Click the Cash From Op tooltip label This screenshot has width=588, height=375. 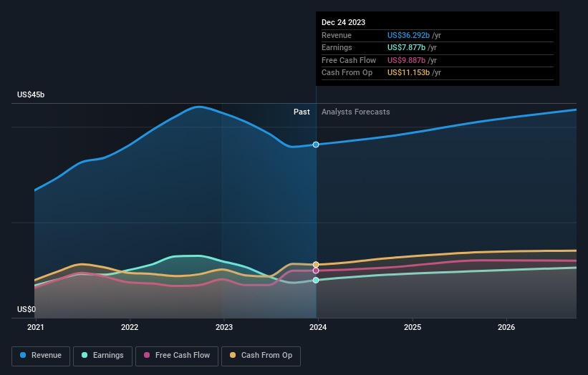[347, 73]
